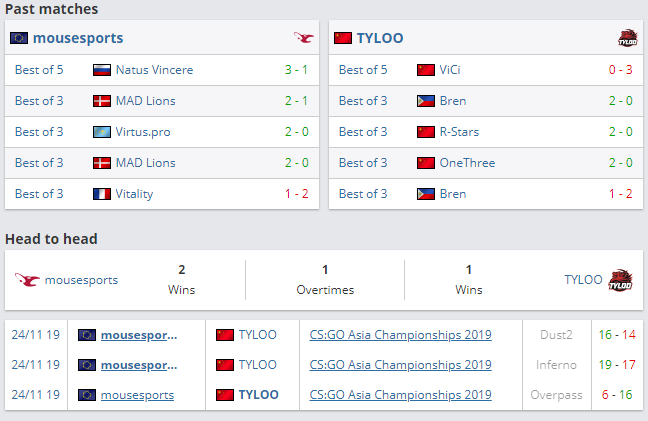Click the Vitality French flag icon
The width and height of the screenshot is (648, 421).
coord(101,194)
